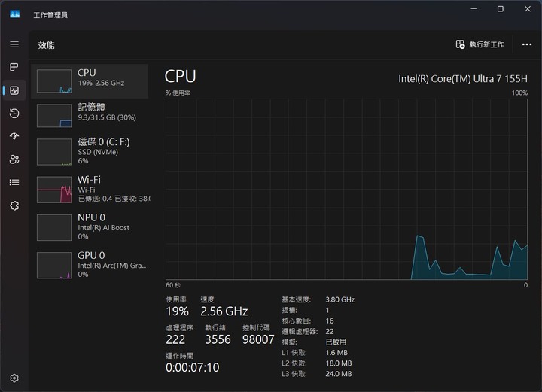Image resolution: width=542 pixels, height=392 pixels.
Task: Open the Details list page icon
Action: (x=14, y=182)
